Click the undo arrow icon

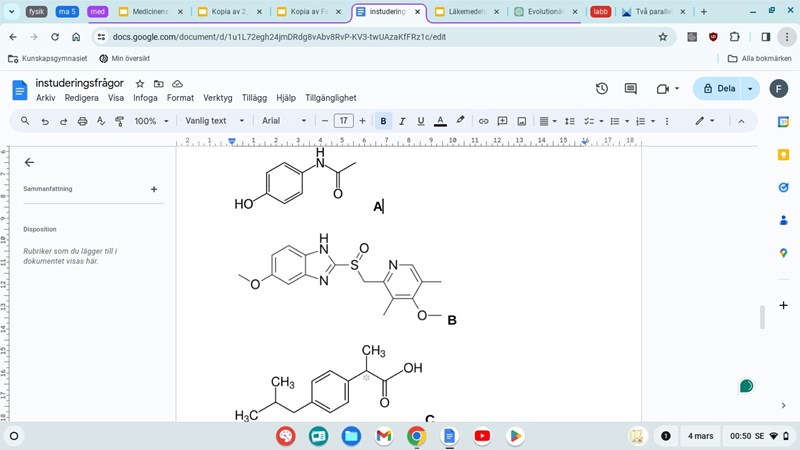(x=44, y=121)
